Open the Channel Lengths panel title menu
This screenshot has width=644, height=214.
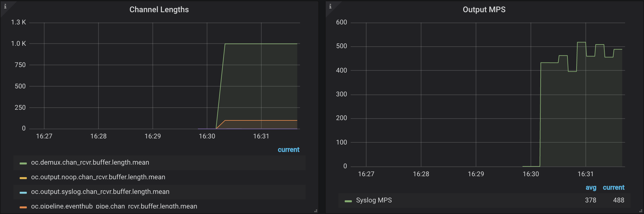point(159,10)
